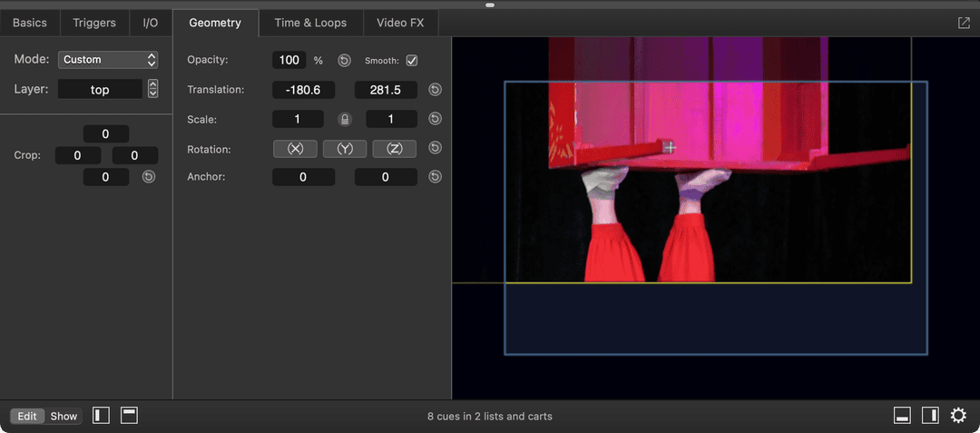Reset the Opacity value

pyautogui.click(x=344, y=61)
